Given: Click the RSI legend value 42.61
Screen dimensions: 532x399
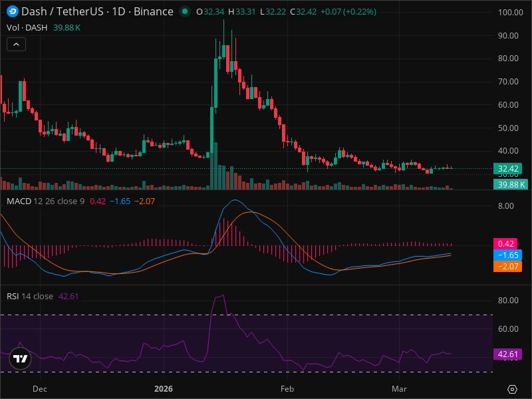Looking at the screenshot, I should pos(68,296).
